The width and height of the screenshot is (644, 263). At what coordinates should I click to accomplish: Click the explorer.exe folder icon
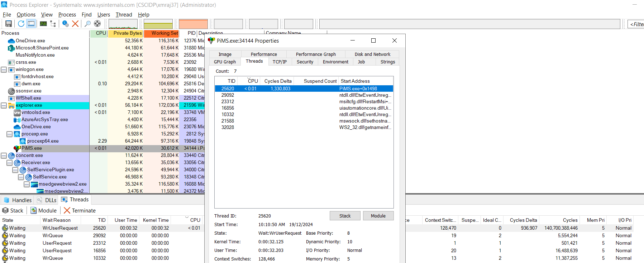(x=11, y=105)
